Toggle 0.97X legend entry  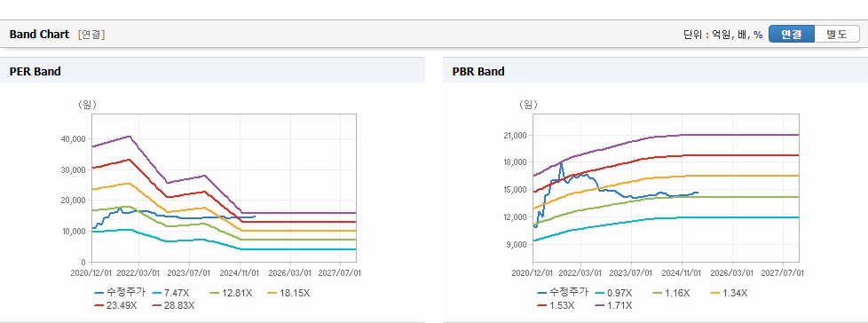pos(612,293)
